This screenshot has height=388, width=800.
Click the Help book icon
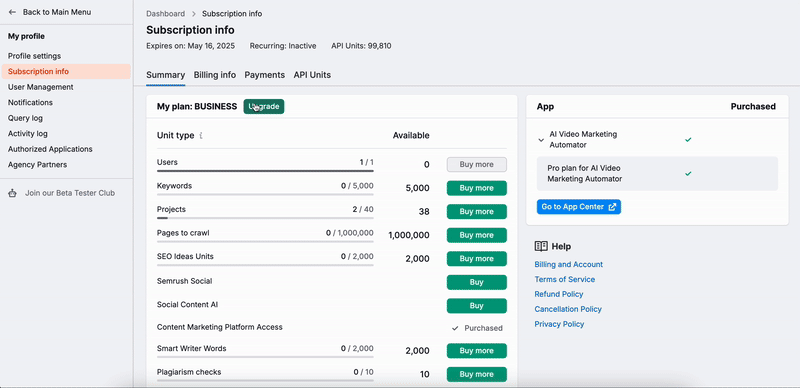point(541,246)
